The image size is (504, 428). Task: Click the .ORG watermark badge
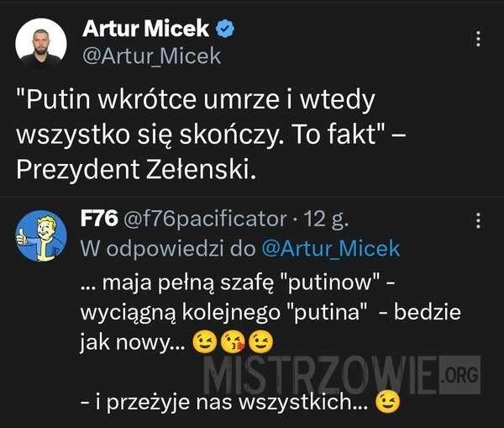pyautogui.click(x=460, y=374)
